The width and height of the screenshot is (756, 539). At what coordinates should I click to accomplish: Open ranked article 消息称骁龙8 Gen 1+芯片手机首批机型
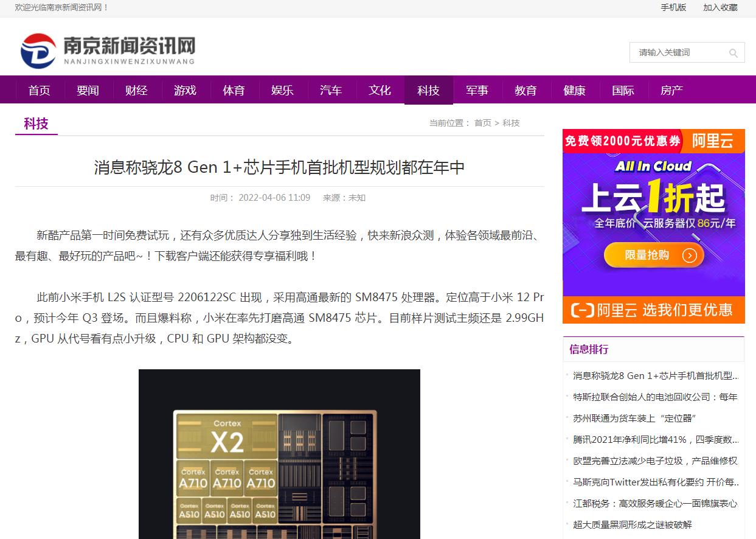[x=656, y=375]
